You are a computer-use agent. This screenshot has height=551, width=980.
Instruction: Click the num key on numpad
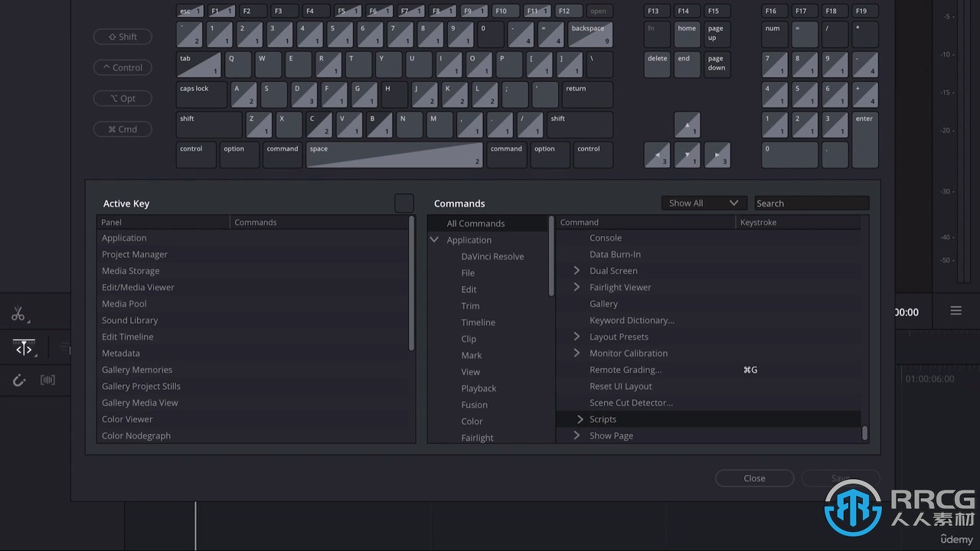coord(775,34)
